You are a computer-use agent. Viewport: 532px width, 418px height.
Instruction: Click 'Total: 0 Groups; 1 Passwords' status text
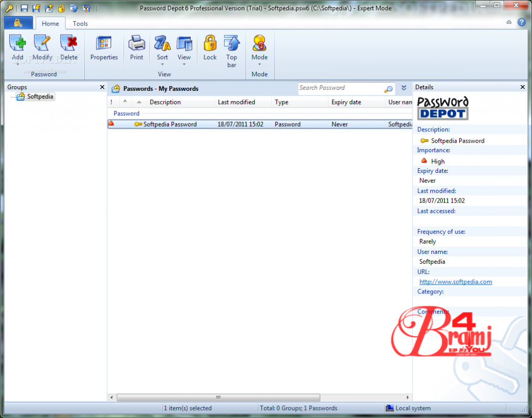pyautogui.click(x=299, y=408)
